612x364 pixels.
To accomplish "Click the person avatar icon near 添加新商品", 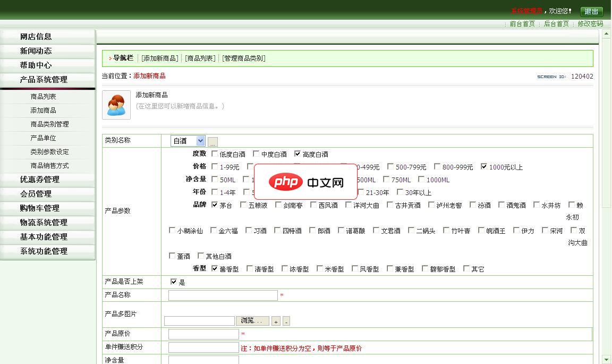I will coord(116,105).
